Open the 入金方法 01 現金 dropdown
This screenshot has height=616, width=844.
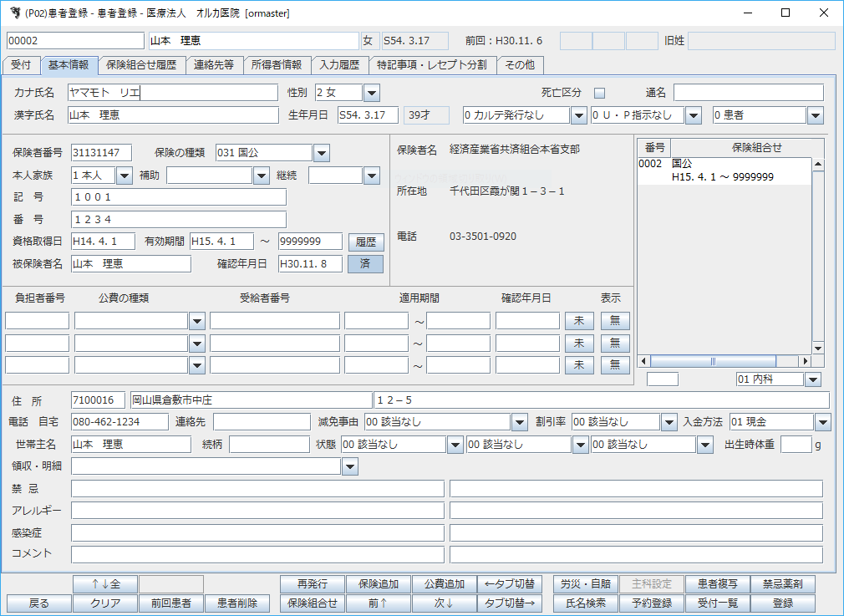tap(823, 422)
